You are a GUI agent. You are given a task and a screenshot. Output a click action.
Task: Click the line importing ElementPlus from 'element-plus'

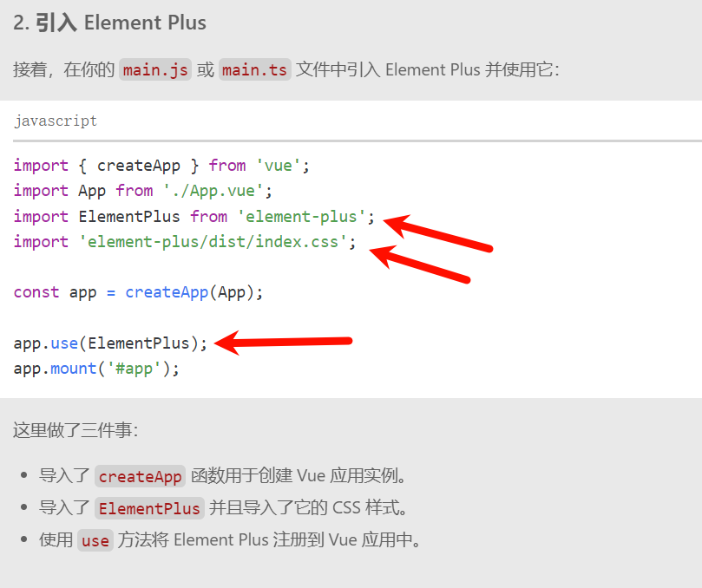[x=194, y=217]
